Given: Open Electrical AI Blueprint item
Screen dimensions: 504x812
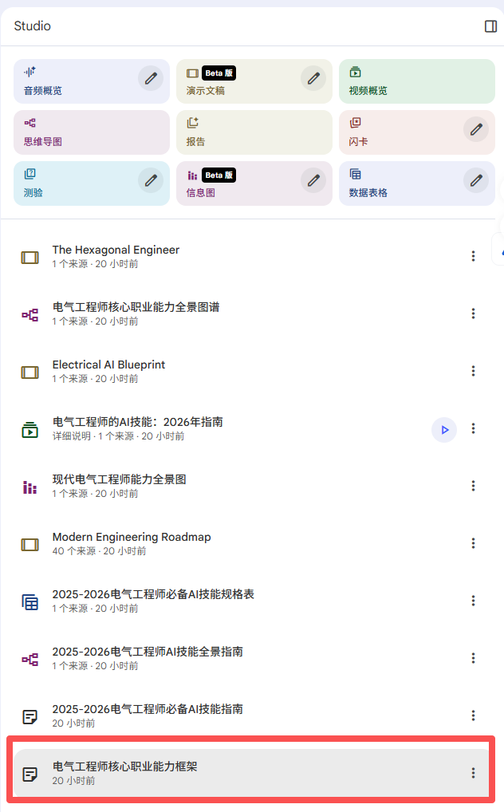Looking at the screenshot, I should pyautogui.click(x=251, y=372).
